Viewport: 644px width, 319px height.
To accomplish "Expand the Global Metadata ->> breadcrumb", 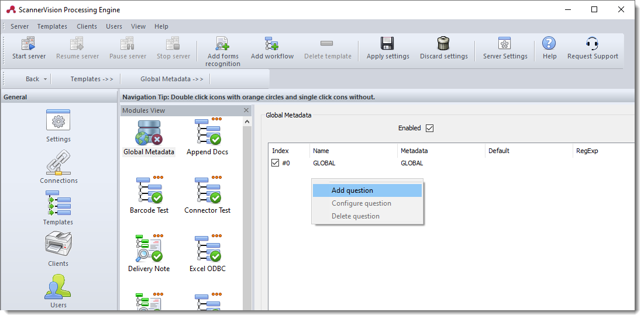I will click(x=172, y=79).
